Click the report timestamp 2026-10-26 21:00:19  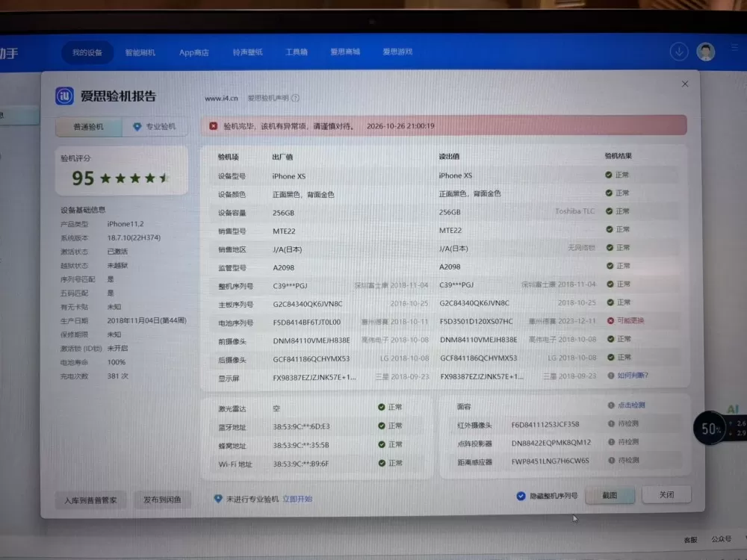point(400,126)
